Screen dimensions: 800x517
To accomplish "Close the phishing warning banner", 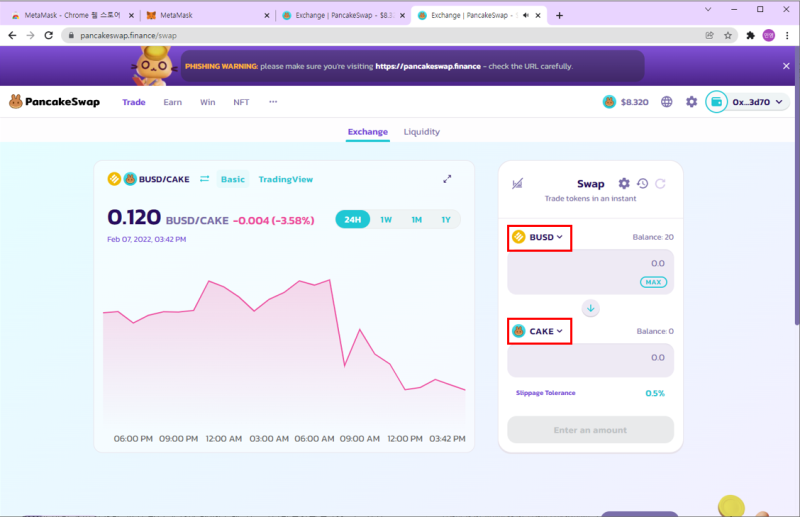I will pyautogui.click(x=786, y=66).
